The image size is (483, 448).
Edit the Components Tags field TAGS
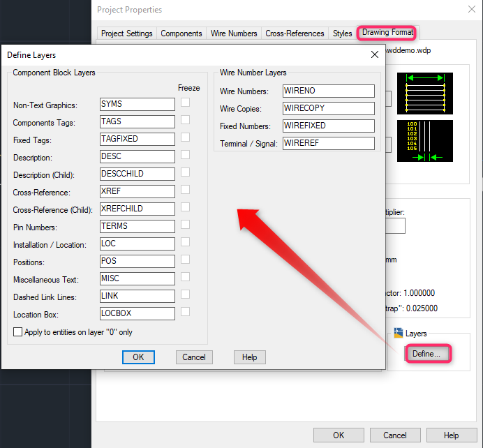click(x=138, y=121)
